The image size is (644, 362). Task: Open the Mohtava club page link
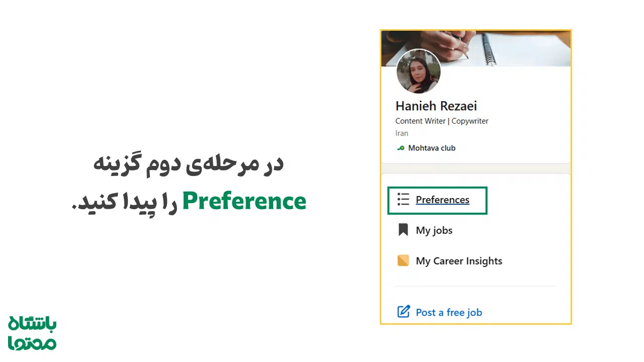[432, 148]
